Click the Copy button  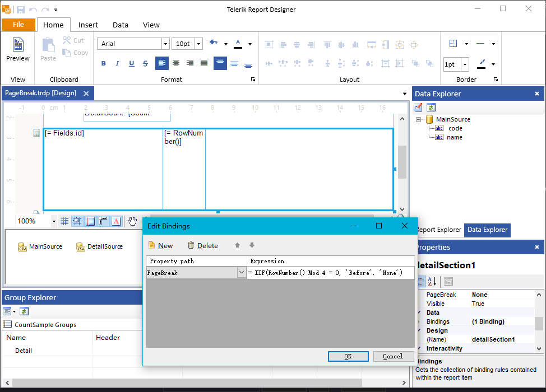pyautogui.click(x=75, y=53)
